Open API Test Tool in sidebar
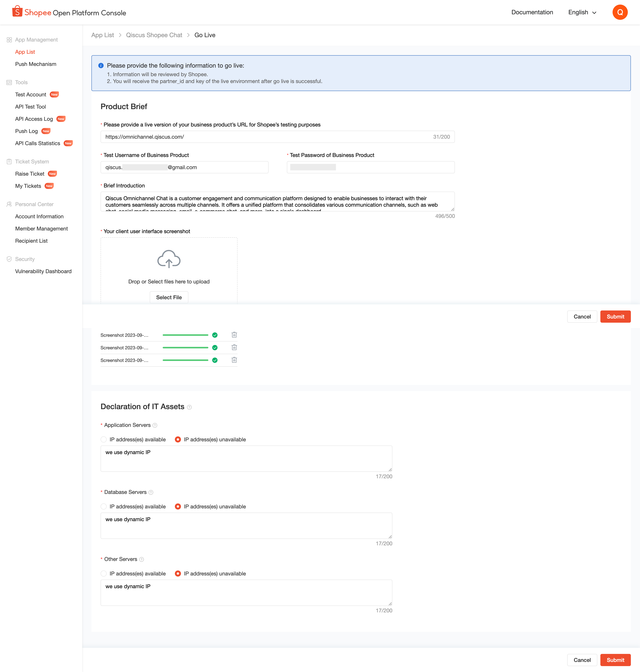 [x=30, y=107]
